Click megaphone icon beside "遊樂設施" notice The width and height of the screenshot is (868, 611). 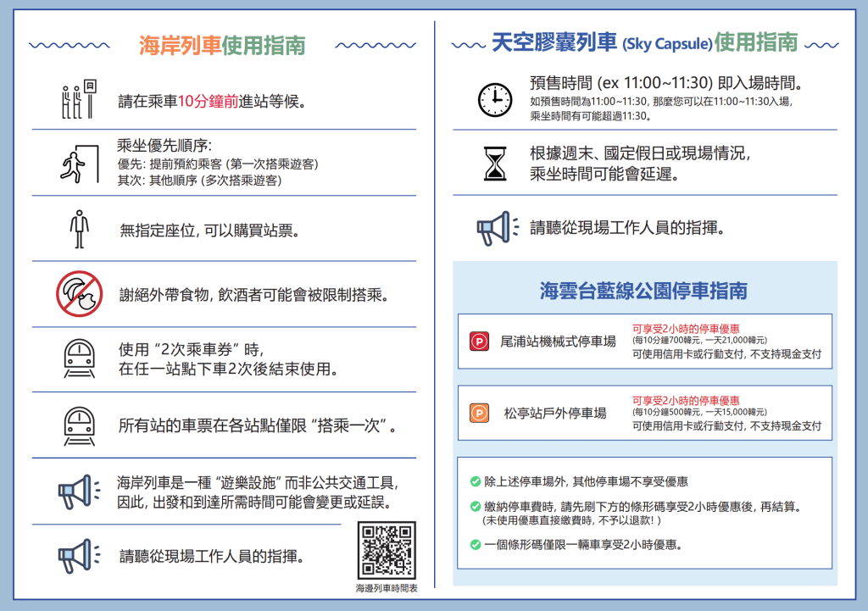[x=79, y=492]
